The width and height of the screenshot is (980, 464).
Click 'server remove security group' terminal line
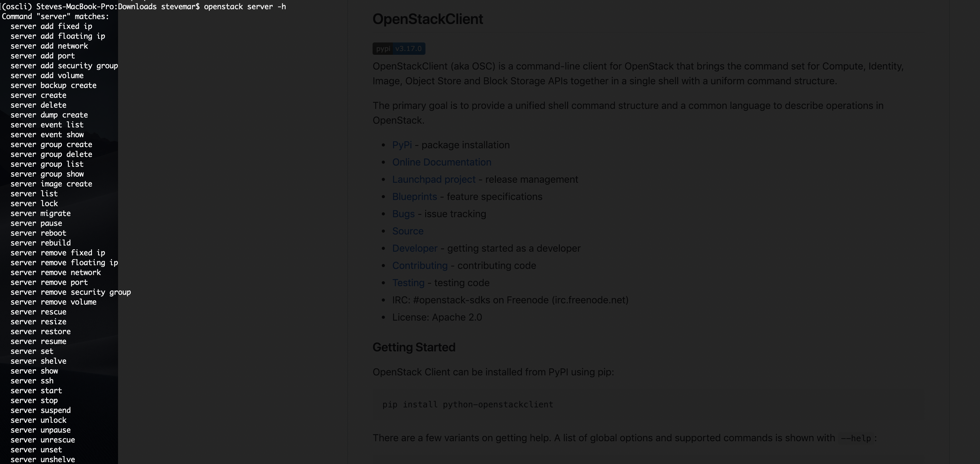(71, 292)
